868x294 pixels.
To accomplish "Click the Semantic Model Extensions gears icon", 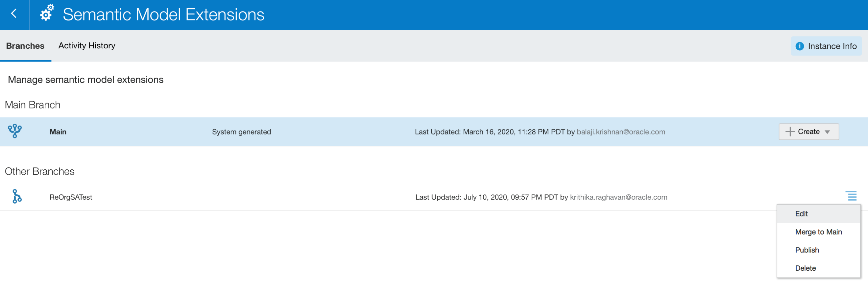I will coord(47,13).
